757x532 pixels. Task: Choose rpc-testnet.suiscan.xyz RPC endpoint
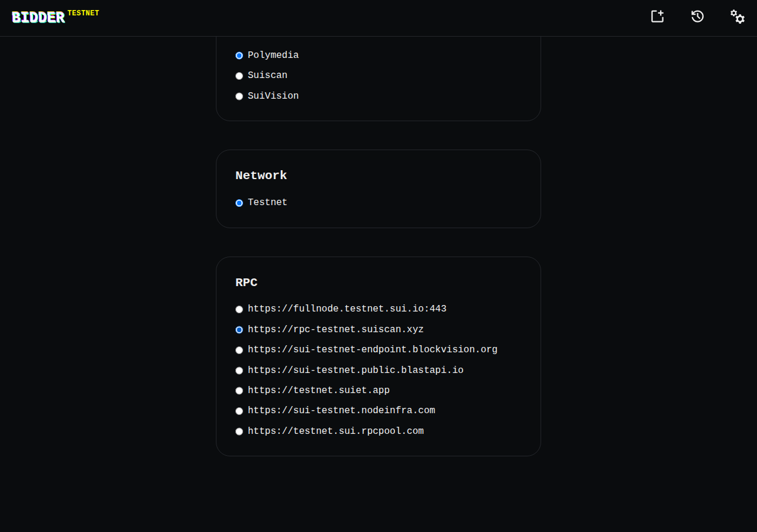pos(240,330)
